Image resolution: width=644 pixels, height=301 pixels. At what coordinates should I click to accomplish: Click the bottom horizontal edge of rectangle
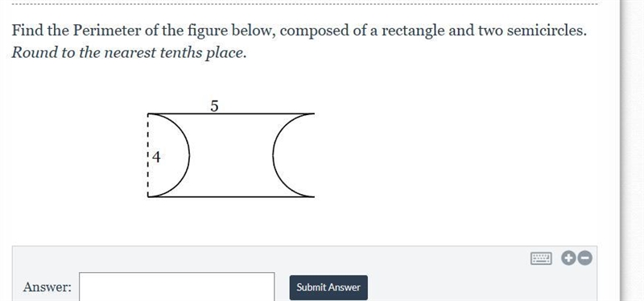pos(231,196)
